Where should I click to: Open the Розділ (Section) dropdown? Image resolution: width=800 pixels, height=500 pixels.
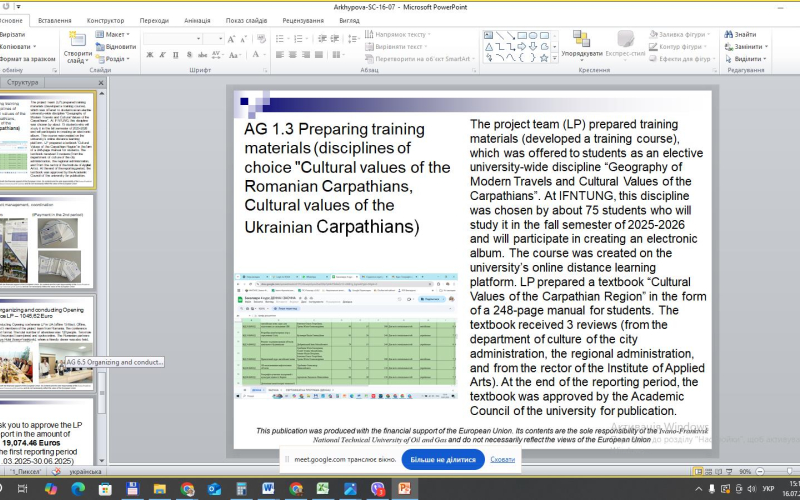click(x=113, y=59)
